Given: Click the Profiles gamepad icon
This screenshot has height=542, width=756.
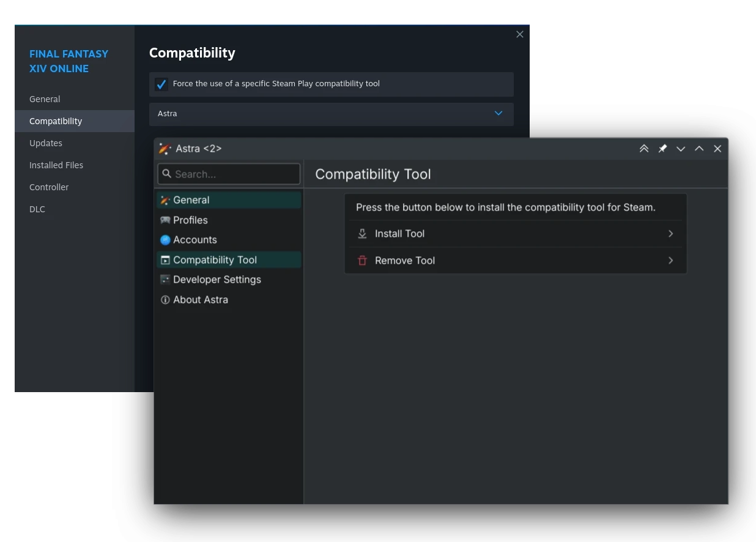Looking at the screenshot, I should (165, 220).
